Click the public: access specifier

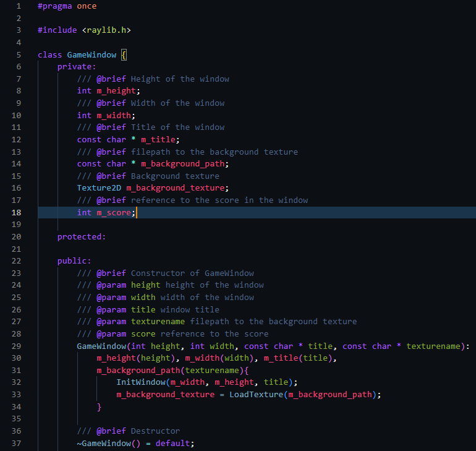point(74,261)
